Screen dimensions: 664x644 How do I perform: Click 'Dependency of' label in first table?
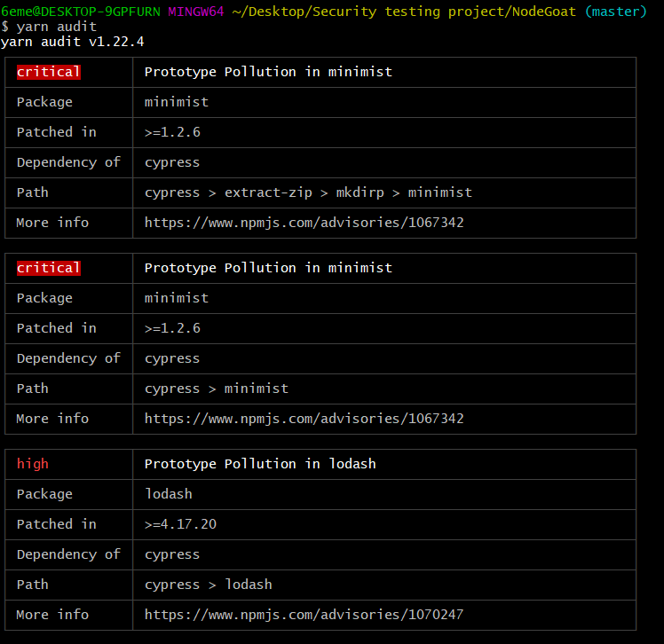(x=68, y=162)
